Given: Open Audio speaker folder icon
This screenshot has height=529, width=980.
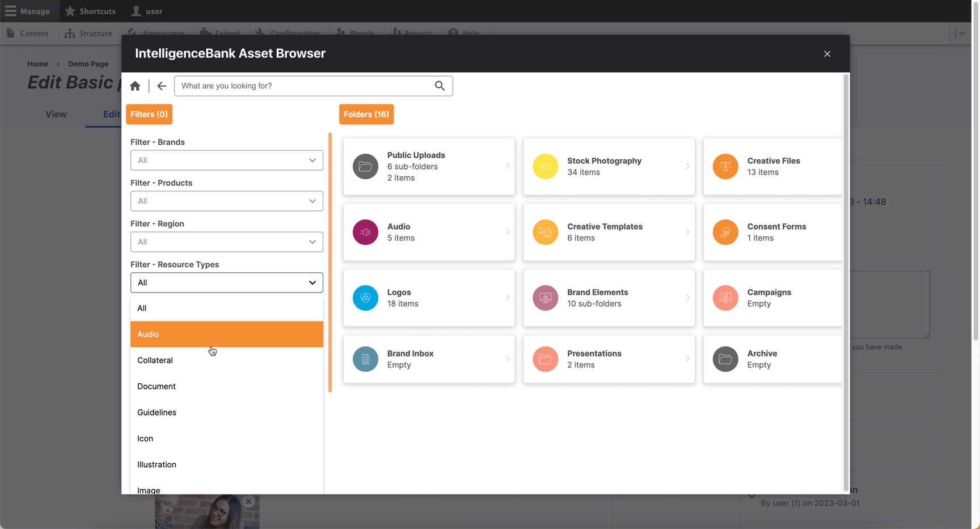Looking at the screenshot, I should (365, 232).
